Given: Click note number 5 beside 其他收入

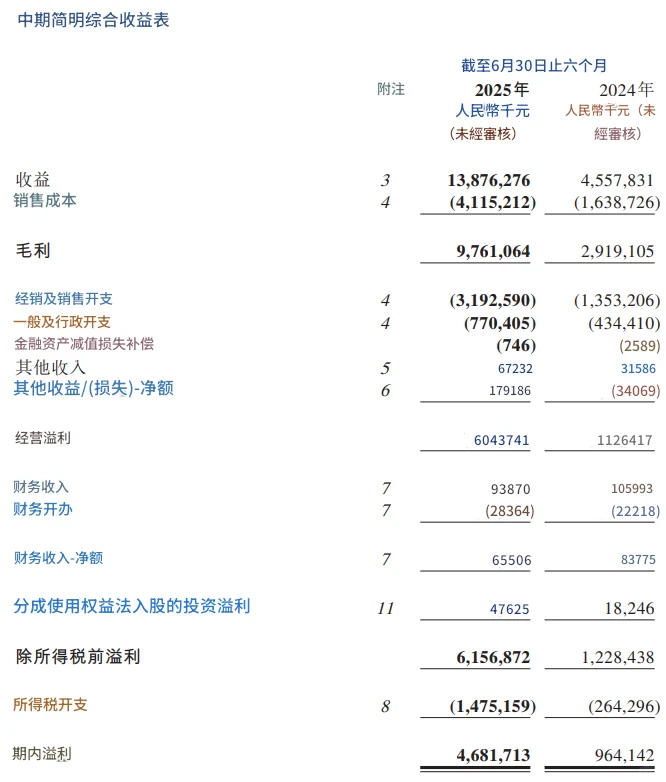Looking at the screenshot, I should coord(385,369).
